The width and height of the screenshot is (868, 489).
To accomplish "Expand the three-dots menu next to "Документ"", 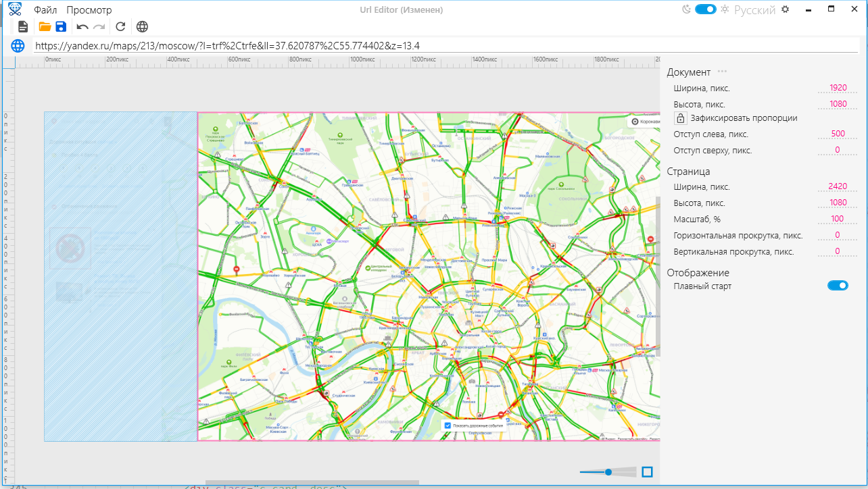I will (x=722, y=72).
